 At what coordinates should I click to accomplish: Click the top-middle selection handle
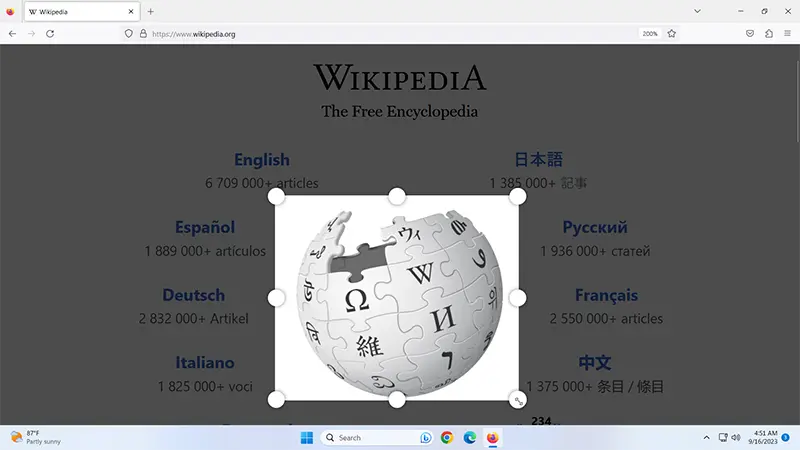(x=397, y=196)
